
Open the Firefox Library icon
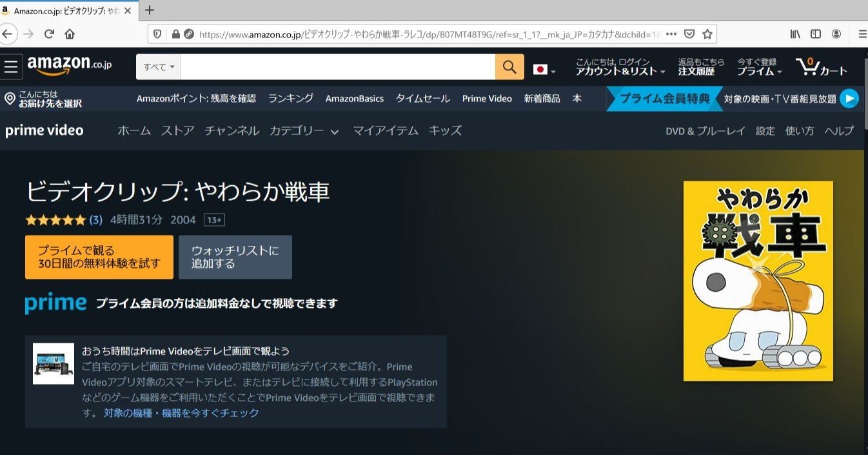point(795,34)
